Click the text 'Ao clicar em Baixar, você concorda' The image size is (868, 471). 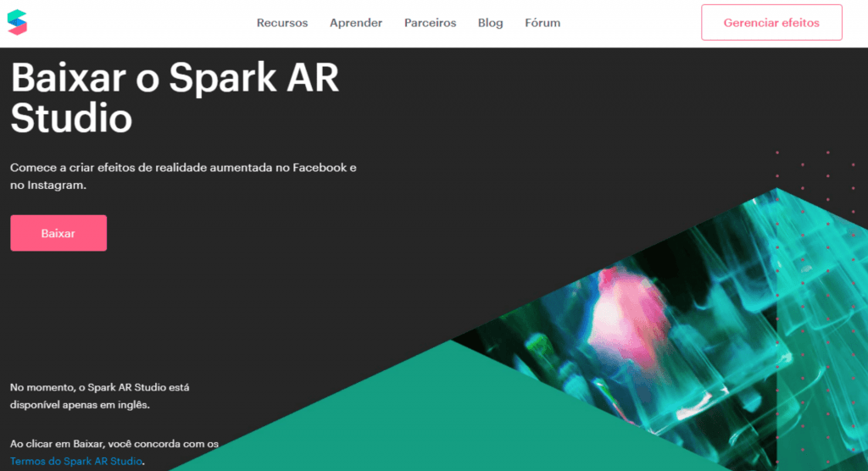(x=97, y=444)
